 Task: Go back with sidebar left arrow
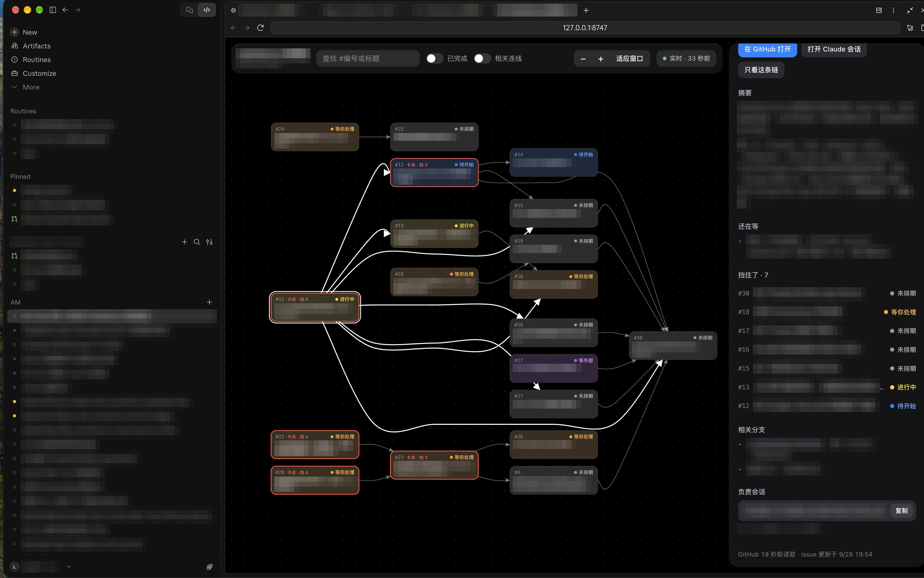(x=65, y=10)
